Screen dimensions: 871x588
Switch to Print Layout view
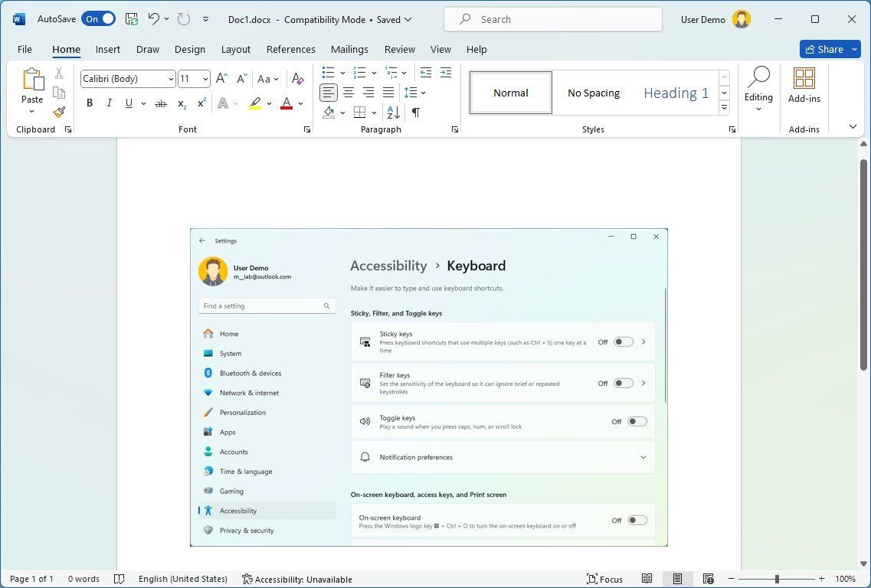pyautogui.click(x=678, y=579)
